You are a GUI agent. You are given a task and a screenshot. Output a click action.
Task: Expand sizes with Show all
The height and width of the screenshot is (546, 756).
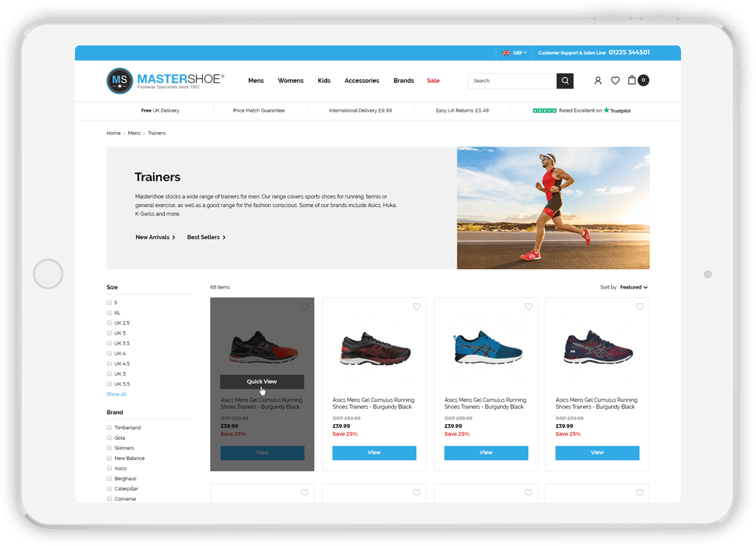click(x=116, y=395)
